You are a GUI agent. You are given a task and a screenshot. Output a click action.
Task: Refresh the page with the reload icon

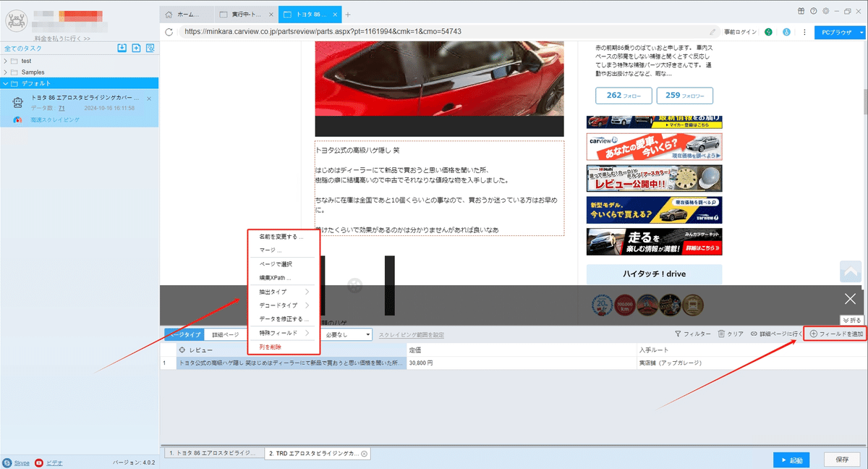169,32
